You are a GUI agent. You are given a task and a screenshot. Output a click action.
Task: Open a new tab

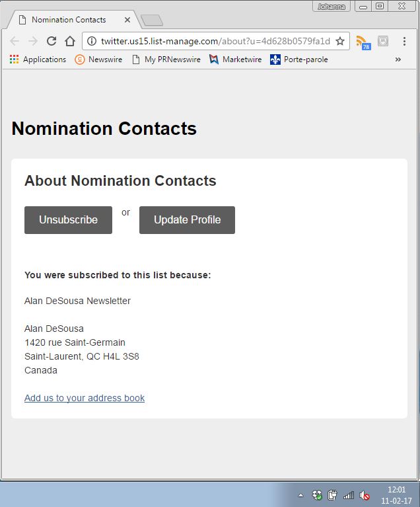coord(151,20)
